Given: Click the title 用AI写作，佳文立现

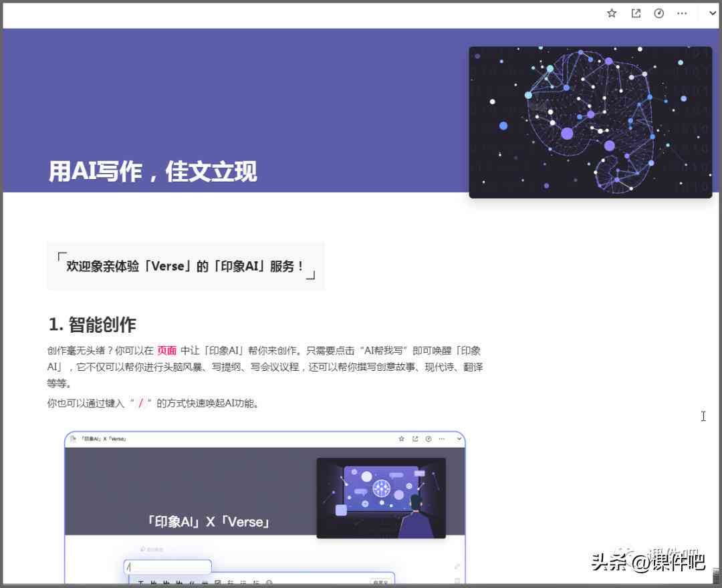Looking at the screenshot, I should pyautogui.click(x=153, y=171).
